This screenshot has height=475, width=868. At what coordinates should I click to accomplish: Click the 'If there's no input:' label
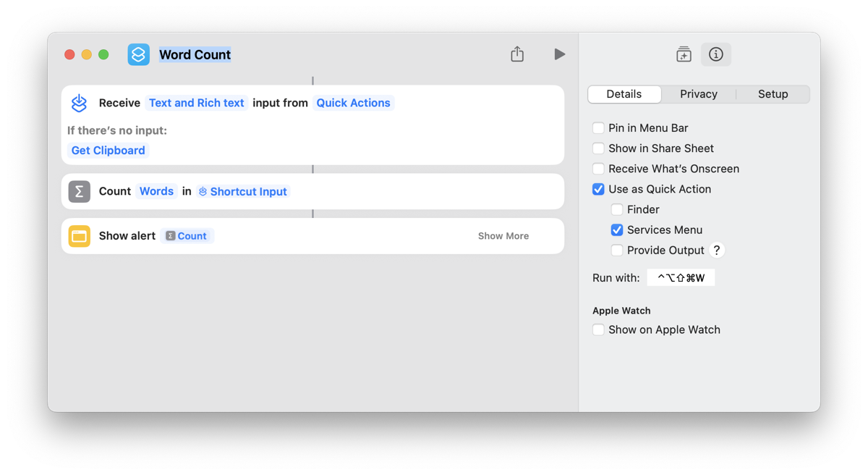pyautogui.click(x=117, y=130)
